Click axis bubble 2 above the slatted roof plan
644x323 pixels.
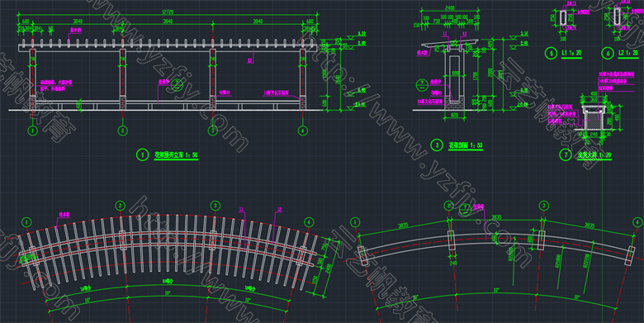tap(120, 206)
